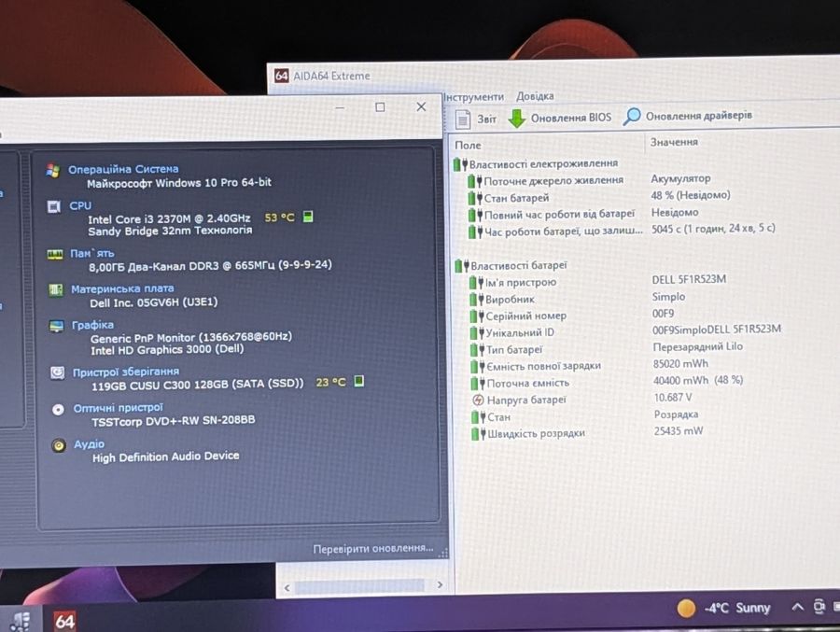The width and height of the screenshot is (840, 632).
Task: Click the green SSD temperature indicator at 23 °C
Action: tap(359, 381)
